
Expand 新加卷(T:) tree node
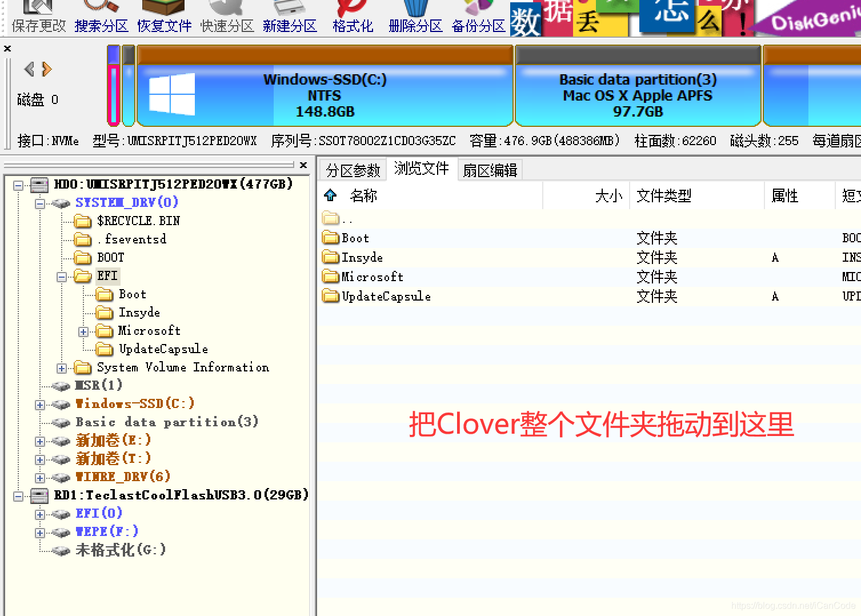point(40,460)
